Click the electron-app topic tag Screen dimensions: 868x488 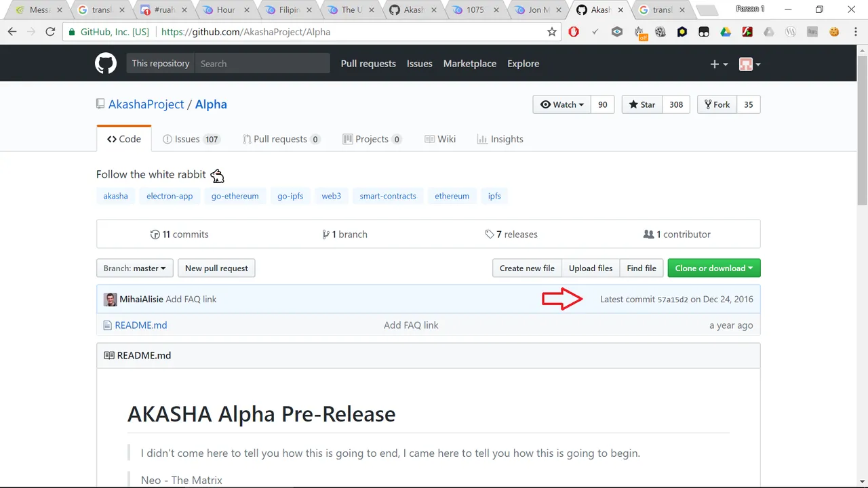pos(170,196)
